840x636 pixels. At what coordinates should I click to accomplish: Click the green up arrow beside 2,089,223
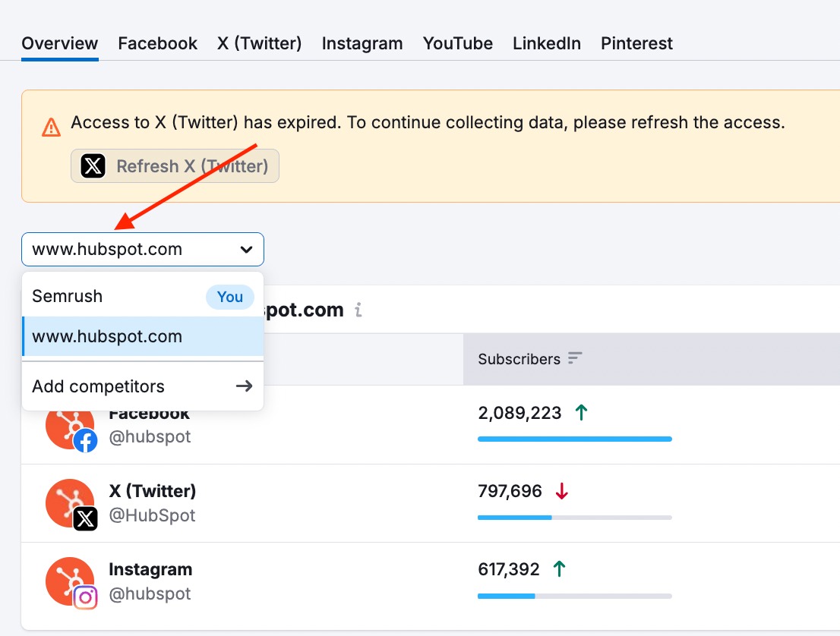(581, 412)
